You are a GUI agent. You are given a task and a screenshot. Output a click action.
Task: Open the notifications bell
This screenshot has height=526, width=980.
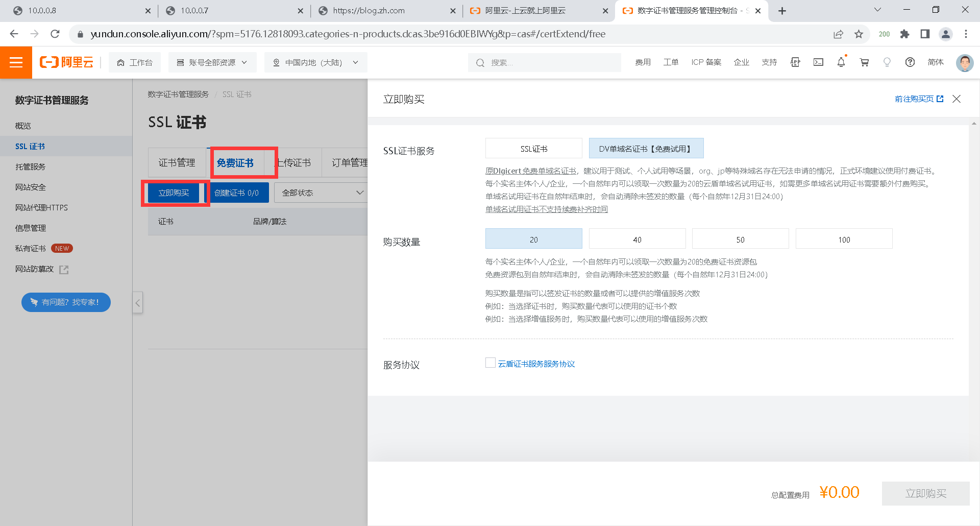841,62
